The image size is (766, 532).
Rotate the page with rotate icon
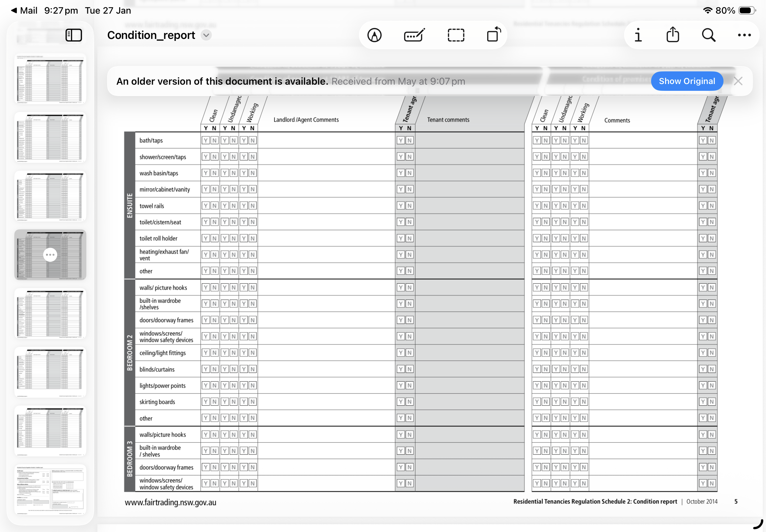(x=494, y=34)
